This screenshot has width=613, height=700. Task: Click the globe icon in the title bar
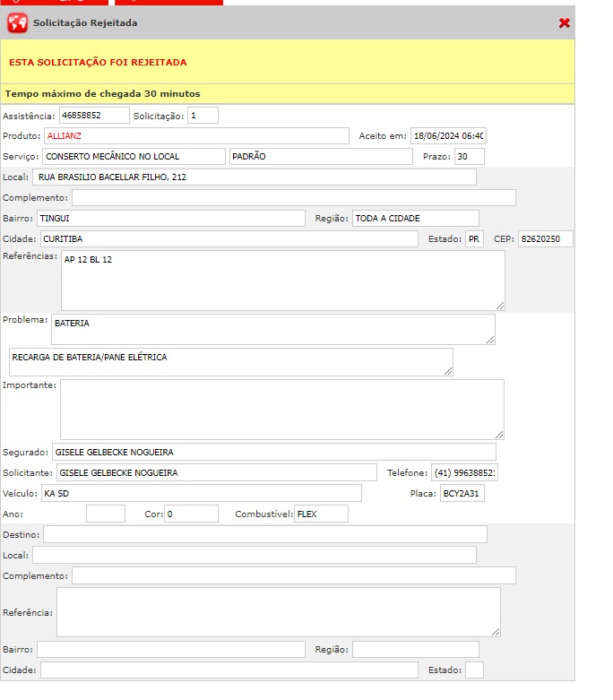(17, 22)
